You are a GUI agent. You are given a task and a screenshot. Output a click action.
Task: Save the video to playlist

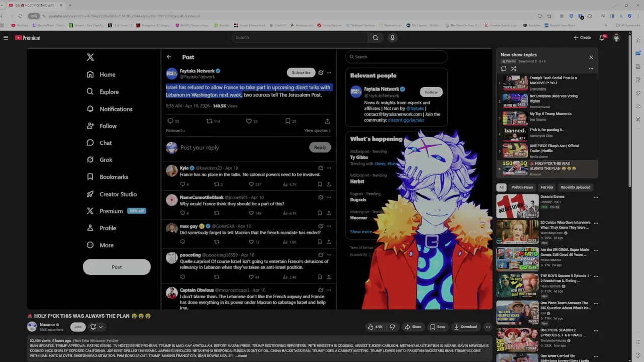coord(437,327)
